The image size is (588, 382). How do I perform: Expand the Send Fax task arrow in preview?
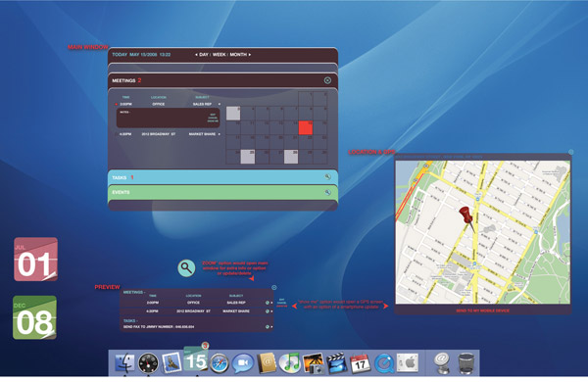271,327
